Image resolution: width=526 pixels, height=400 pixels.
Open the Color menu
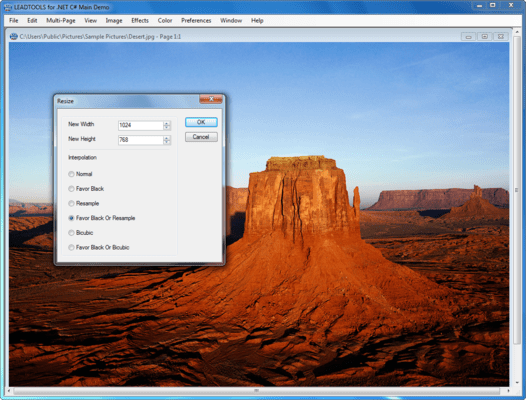[x=165, y=20]
